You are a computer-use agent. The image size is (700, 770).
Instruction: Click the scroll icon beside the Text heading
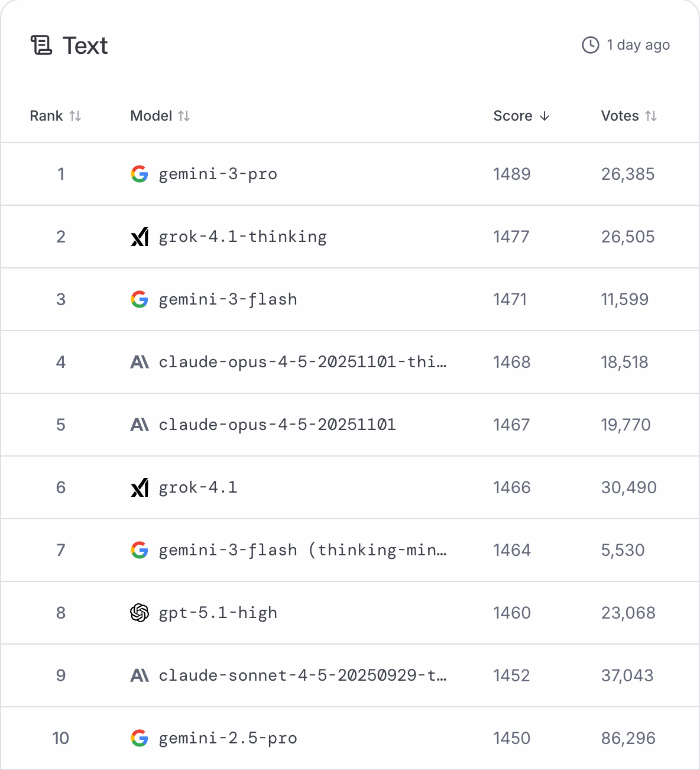[40, 45]
